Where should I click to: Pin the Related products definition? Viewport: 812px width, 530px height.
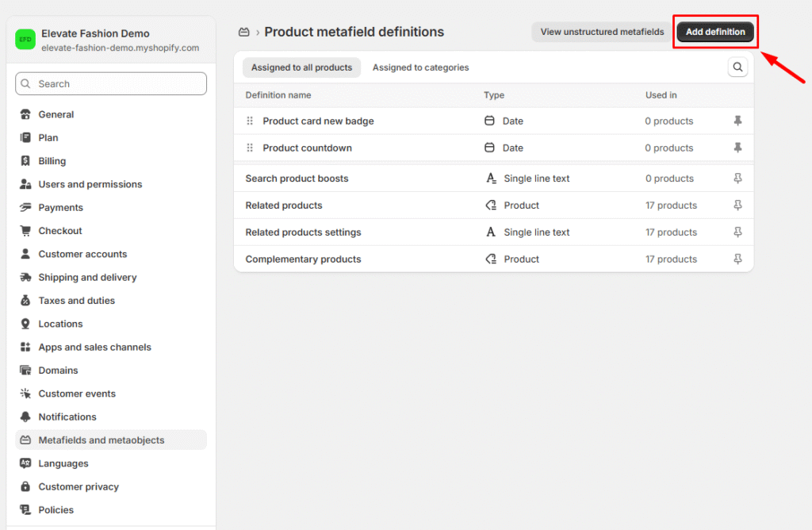pyautogui.click(x=737, y=205)
